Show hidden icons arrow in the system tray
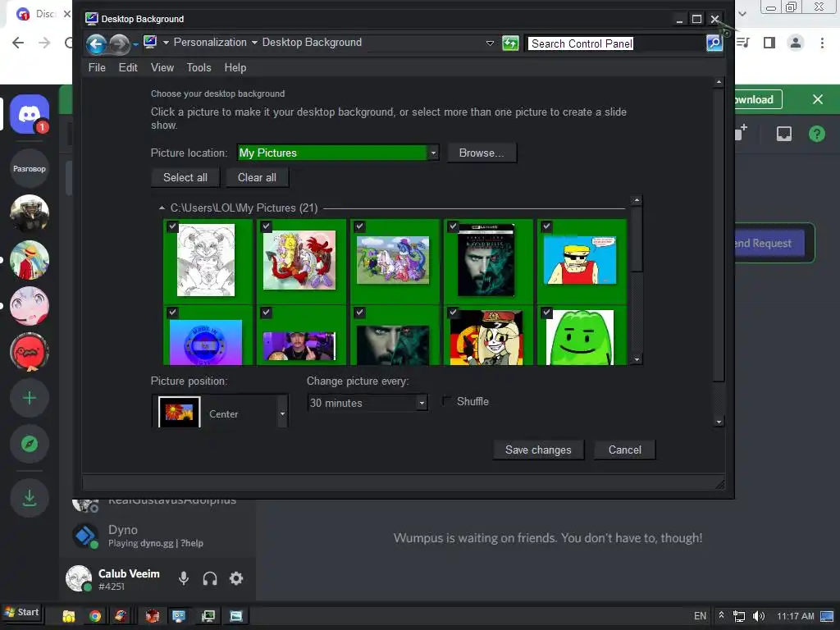The height and width of the screenshot is (630, 840). [x=721, y=615]
